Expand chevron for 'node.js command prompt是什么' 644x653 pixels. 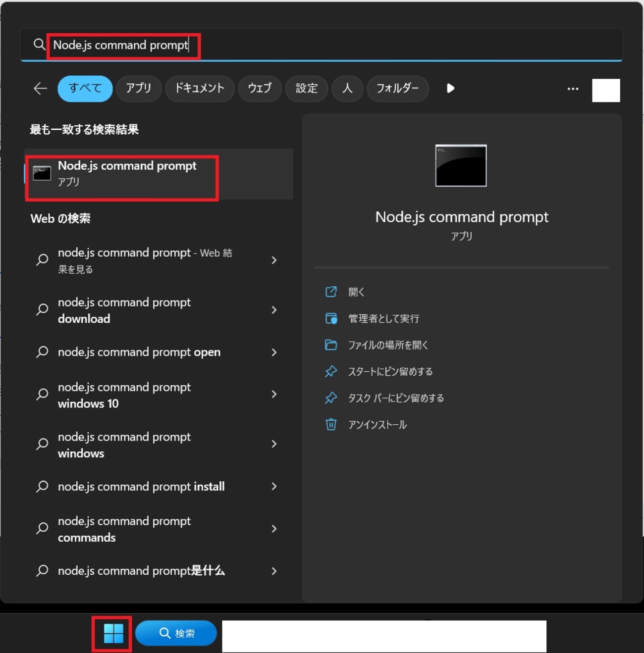point(274,571)
